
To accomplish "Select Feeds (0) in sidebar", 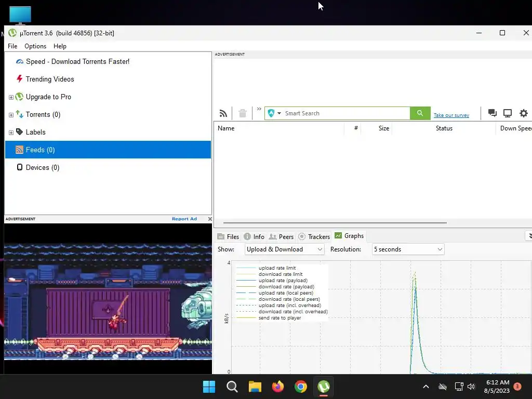I will point(108,150).
